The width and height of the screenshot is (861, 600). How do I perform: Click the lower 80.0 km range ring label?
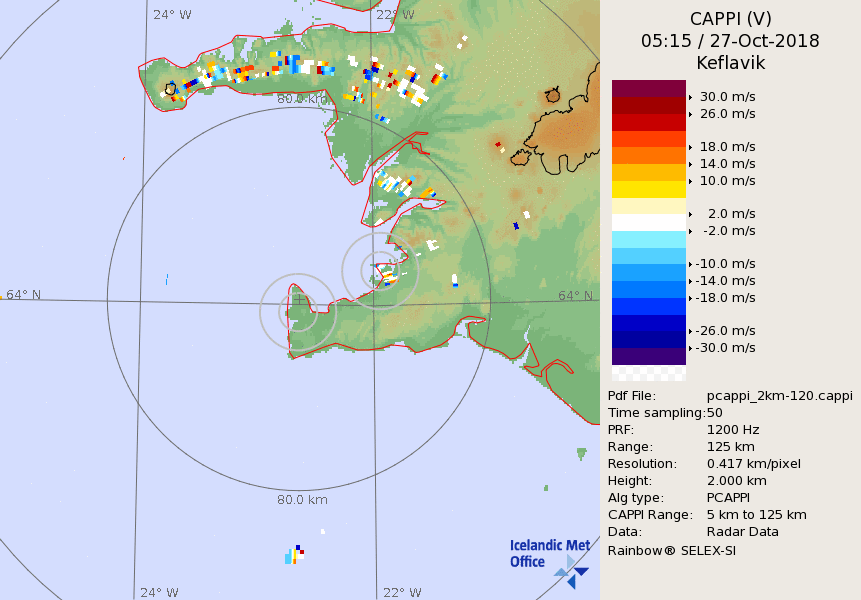[x=302, y=500]
